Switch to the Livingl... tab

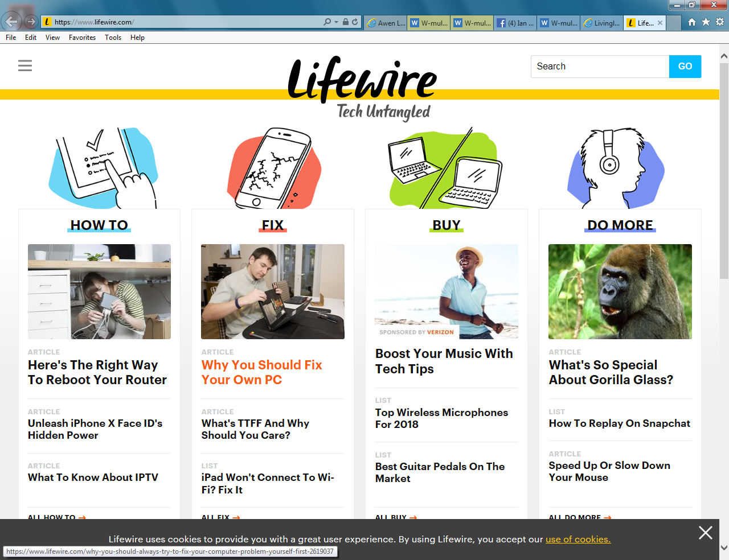click(602, 23)
